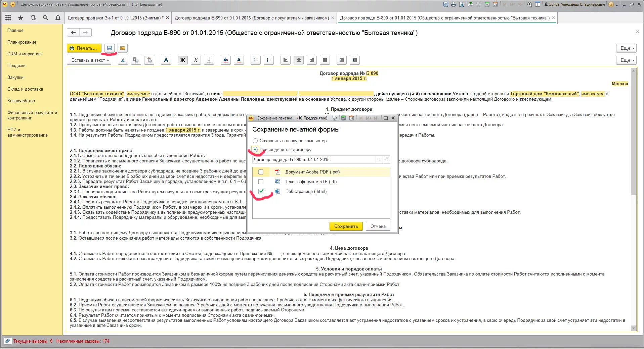
Task: Insert numbered list
Action: point(269,60)
